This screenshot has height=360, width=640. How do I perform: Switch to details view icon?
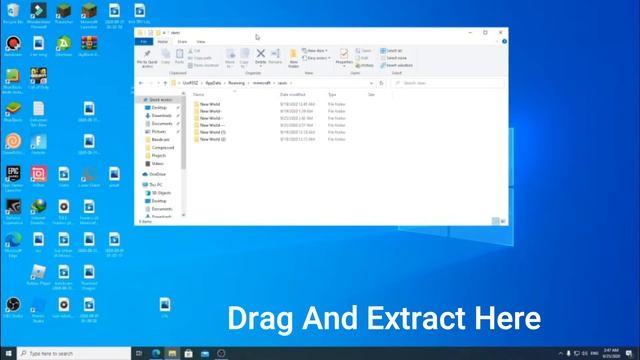pos(496,221)
